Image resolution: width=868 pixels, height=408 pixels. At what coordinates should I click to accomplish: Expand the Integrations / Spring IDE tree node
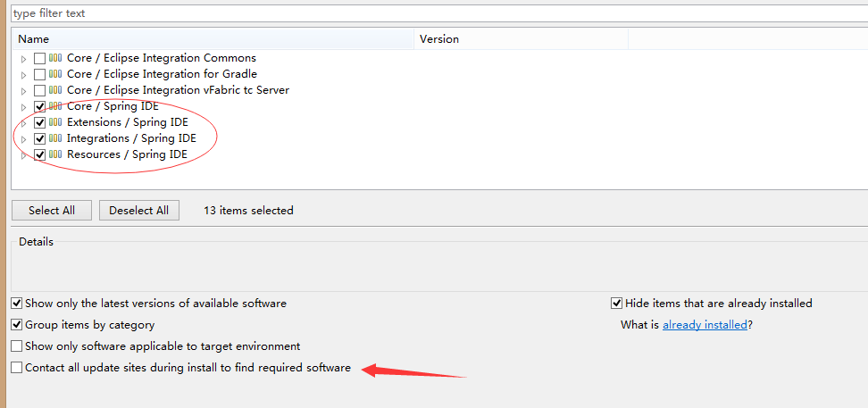point(23,139)
